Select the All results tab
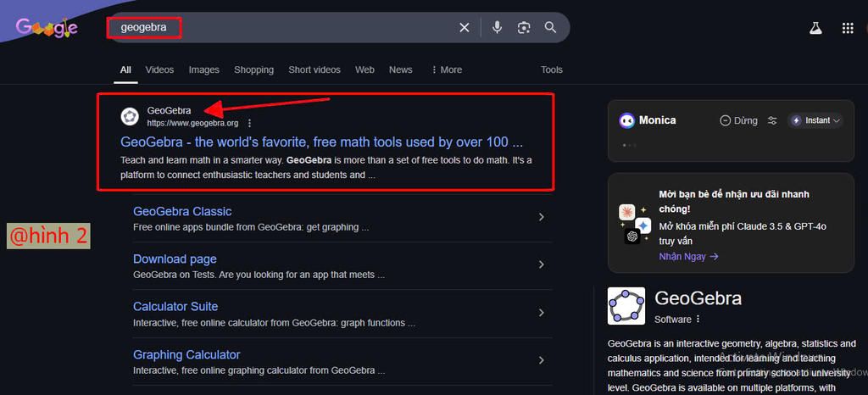 click(125, 70)
